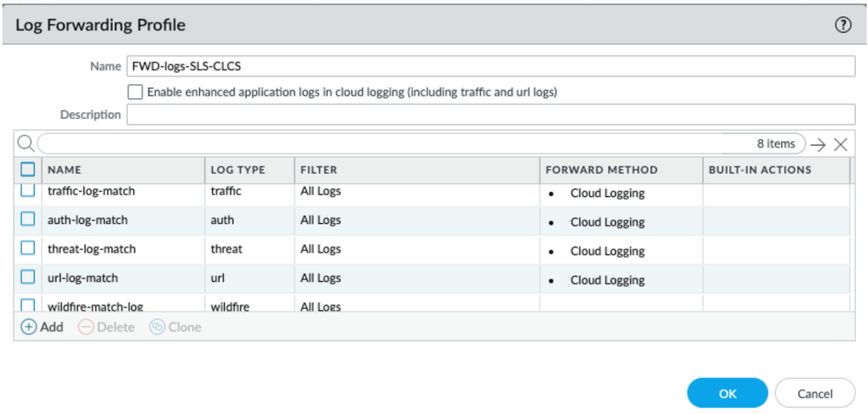Click the greyed Clone icon
The height and width of the screenshot is (414, 868).
[157, 327]
